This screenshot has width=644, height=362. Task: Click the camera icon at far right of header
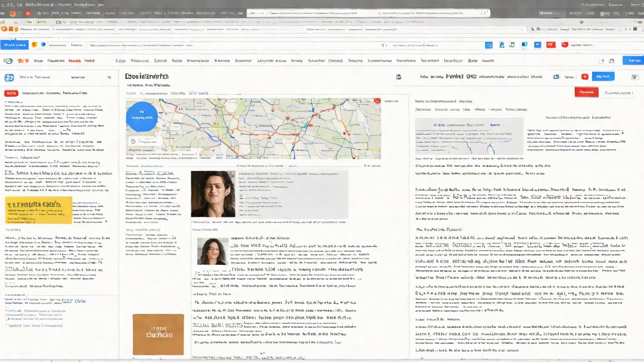tap(634, 77)
